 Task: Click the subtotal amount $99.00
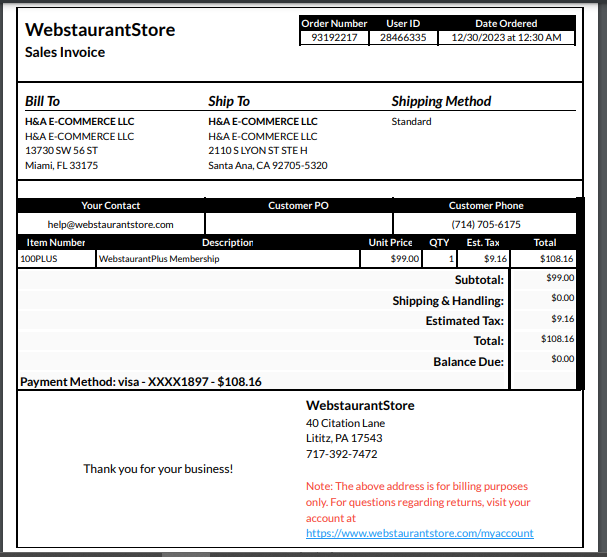(560, 278)
